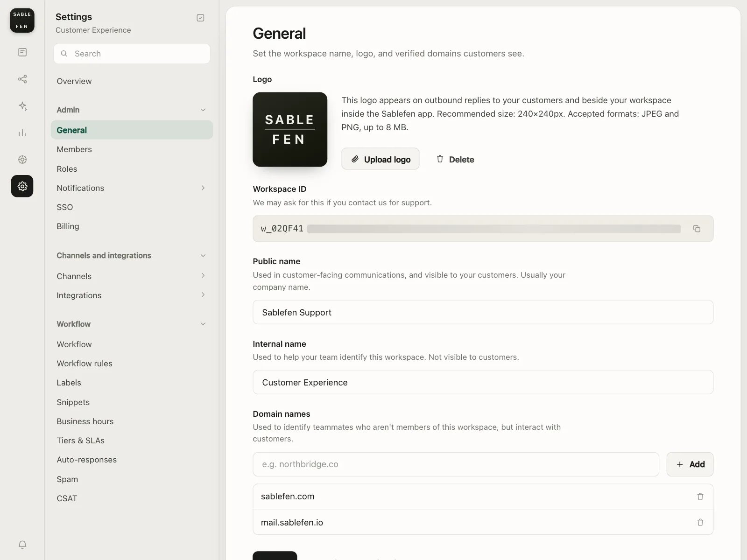The height and width of the screenshot is (560, 747).
Task: Click the domain name input placeholder northbridge.co
Action: point(456,464)
